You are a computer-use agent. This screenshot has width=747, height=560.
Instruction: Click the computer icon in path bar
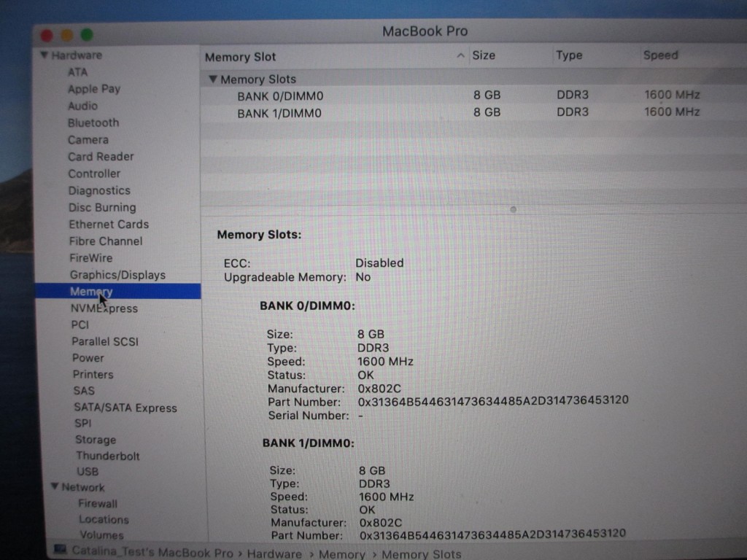60,550
